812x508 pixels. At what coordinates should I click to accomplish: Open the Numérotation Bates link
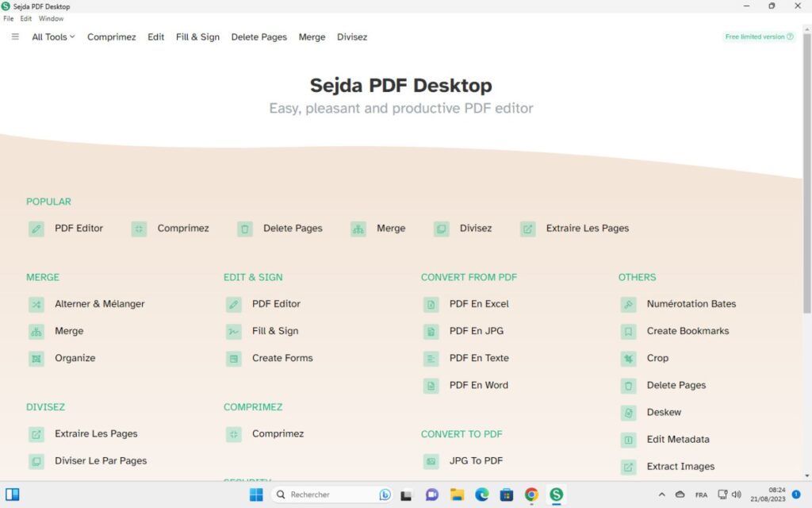[691, 304]
